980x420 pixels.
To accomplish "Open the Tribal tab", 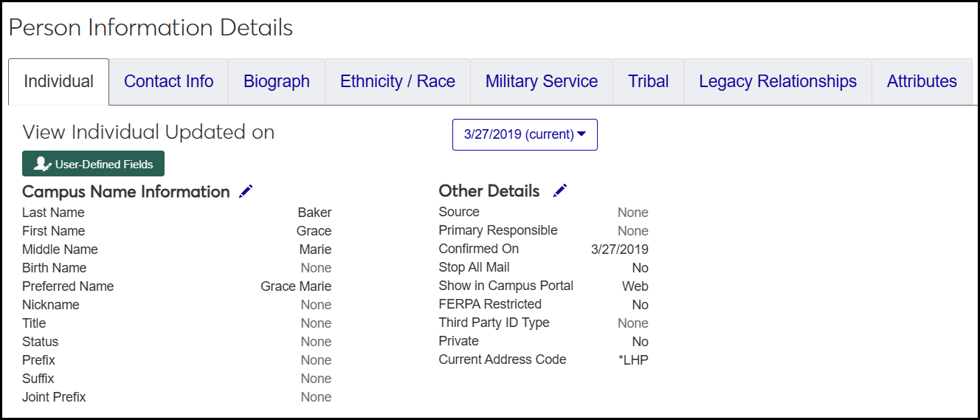I will coord(649,81).
